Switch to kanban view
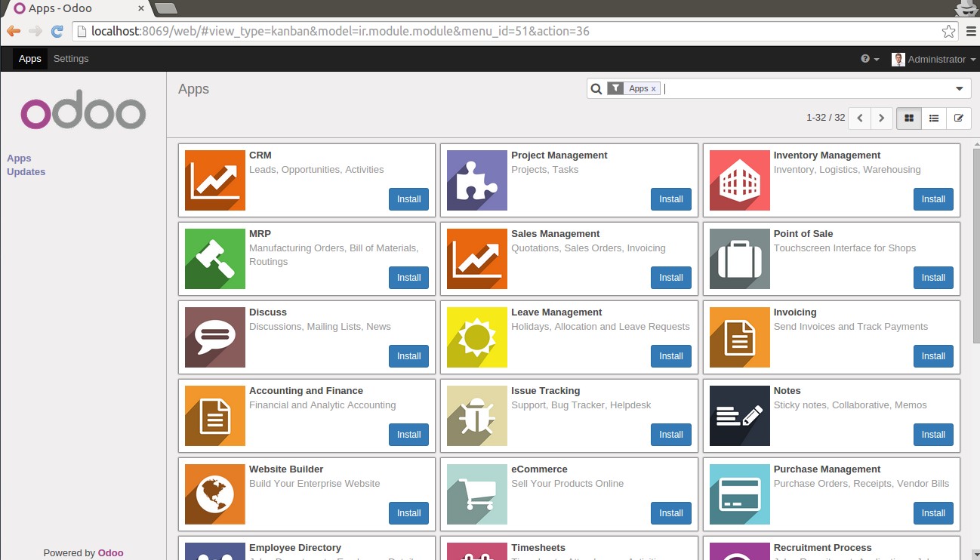This screenshot has width=980, height=560. [x=909, y=118]
